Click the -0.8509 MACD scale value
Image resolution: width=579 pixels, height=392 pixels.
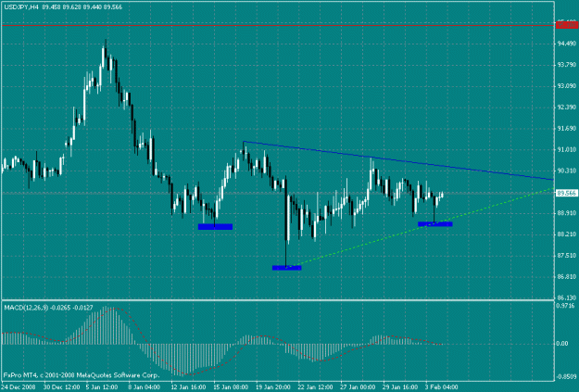coord(567,377)
